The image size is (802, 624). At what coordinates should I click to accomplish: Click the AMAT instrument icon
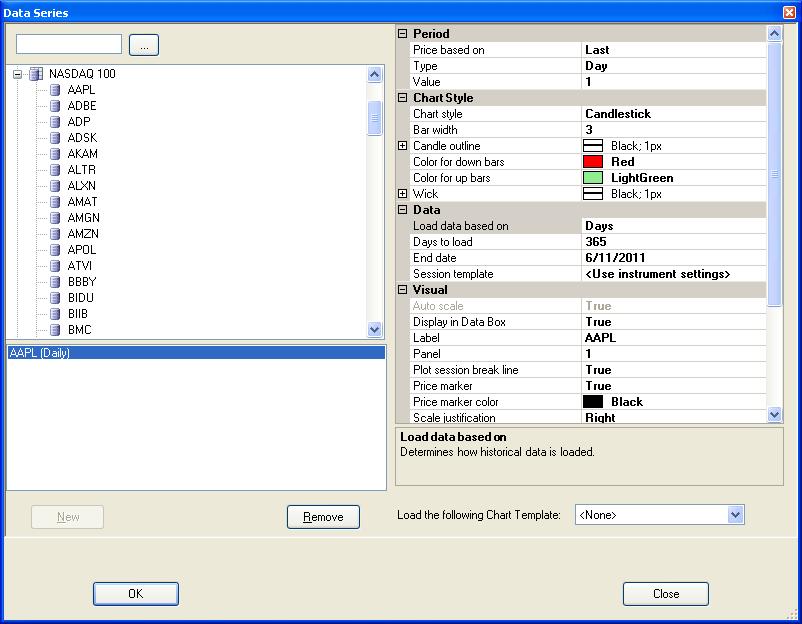[x=55, y=202]
